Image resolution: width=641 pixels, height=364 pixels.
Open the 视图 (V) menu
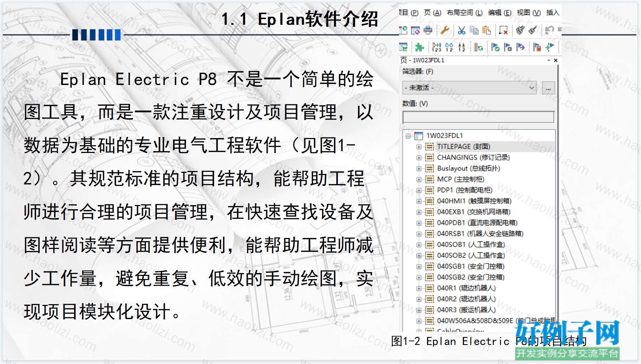pyautogui.click(x=529, y=13)
